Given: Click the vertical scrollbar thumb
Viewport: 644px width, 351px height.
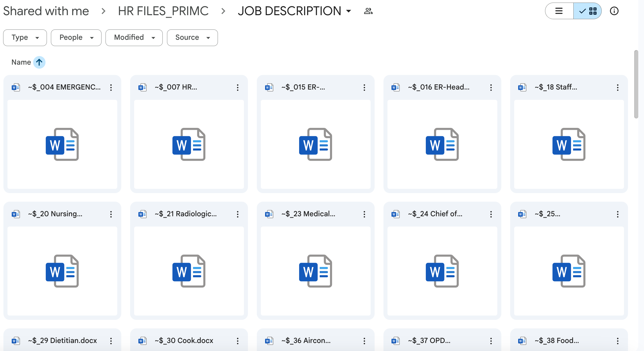Looking at the screenshot, I should click(x=636, y=84).
